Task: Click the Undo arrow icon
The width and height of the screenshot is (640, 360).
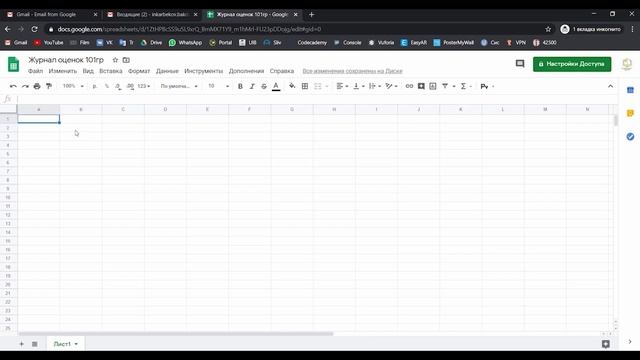Action: [13, 86]
